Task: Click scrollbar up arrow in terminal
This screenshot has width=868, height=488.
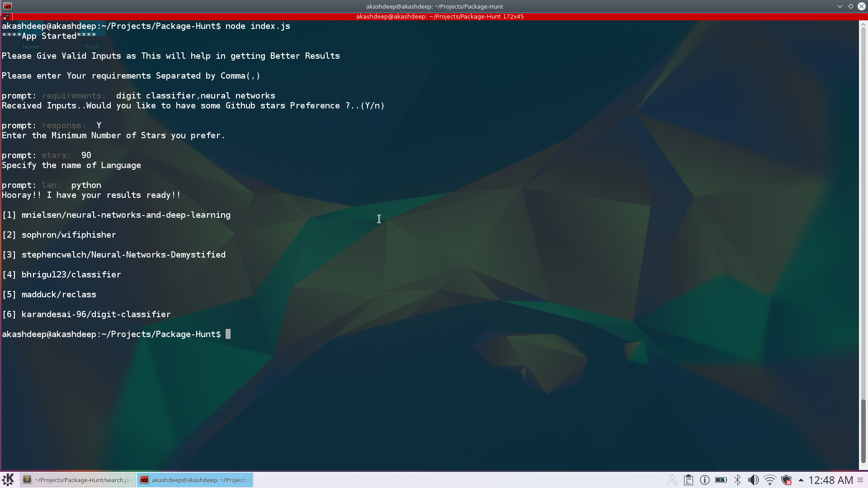Action: click(863, 25)
